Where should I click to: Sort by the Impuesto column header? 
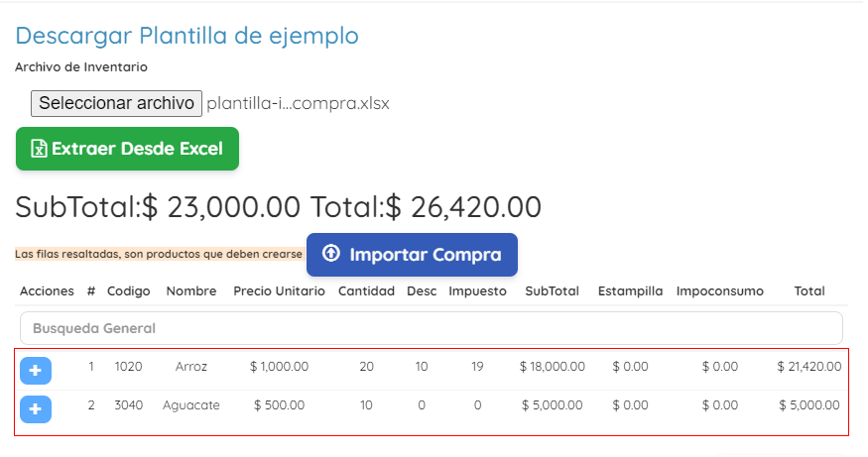(x=477, y=291)
